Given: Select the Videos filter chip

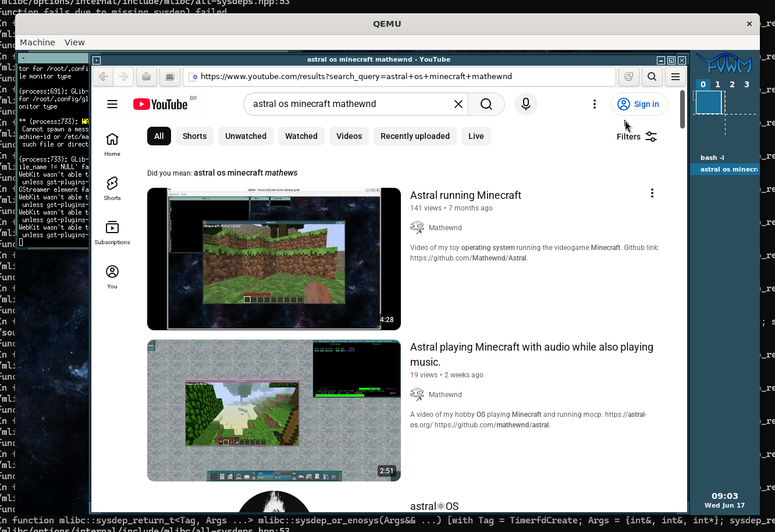Looking at the screenshot, I should [x=349, y=136].
